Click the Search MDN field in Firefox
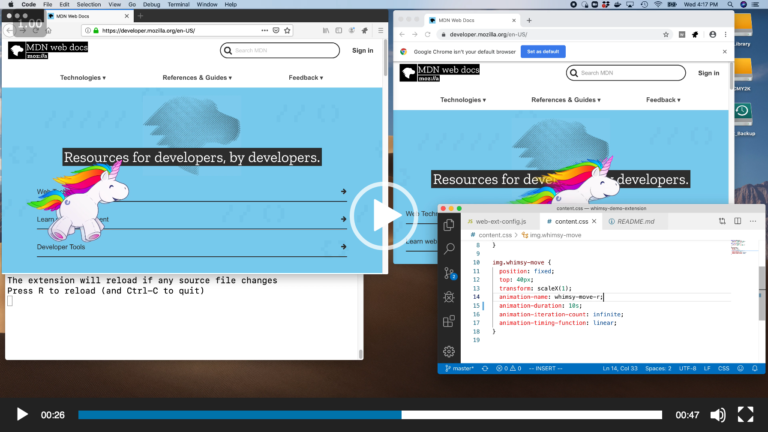 (280, 50)
